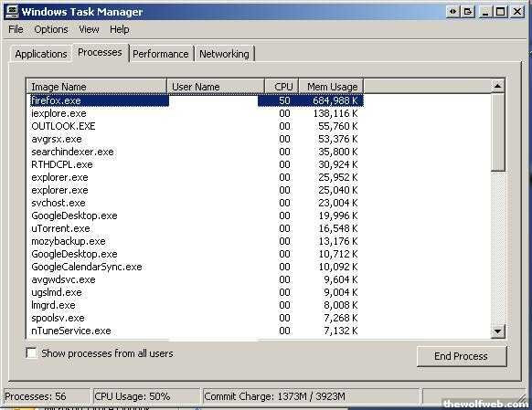Image resolution: width=532 pixels, height=410 pixels.
Task: Sort processes by Mem Usage column
Action: coord(332,87)
